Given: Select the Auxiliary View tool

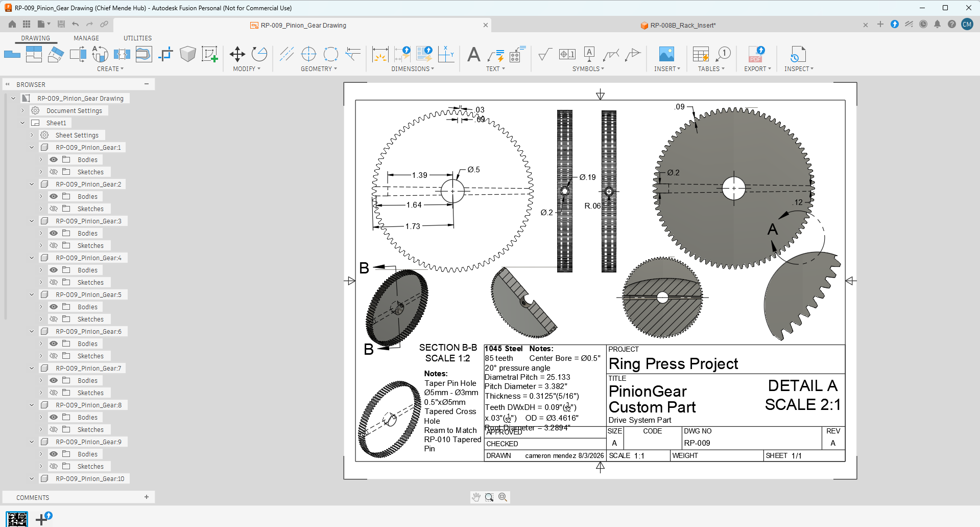Looking at the screenshot, I should point(56,54).
